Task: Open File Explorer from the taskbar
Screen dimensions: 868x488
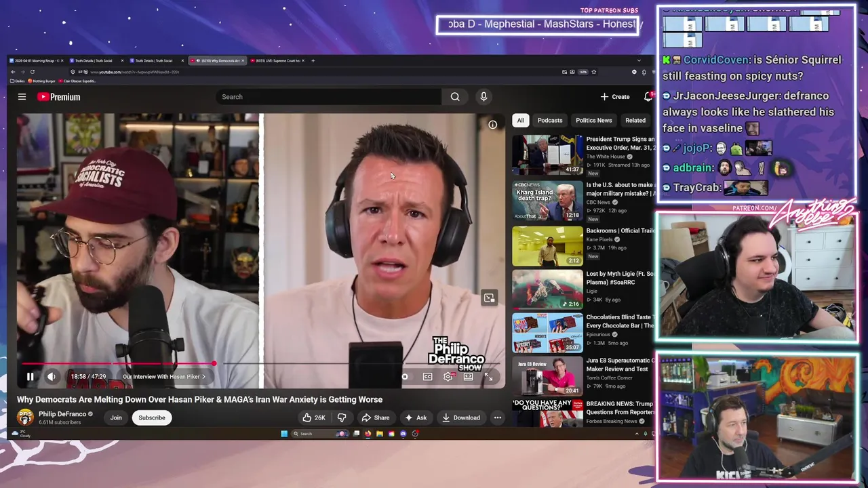Action: point(380,434)
